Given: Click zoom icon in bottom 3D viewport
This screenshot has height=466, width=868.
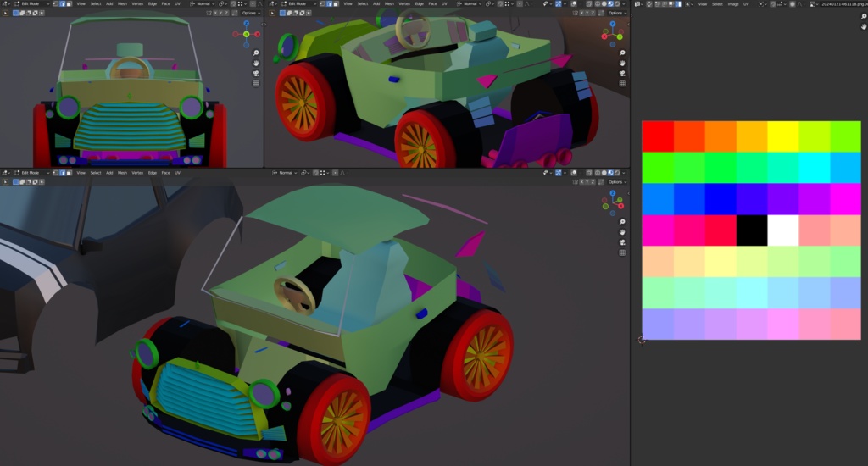Looking at the screenshot, I should pyautogui.click(x=622, y=222).
